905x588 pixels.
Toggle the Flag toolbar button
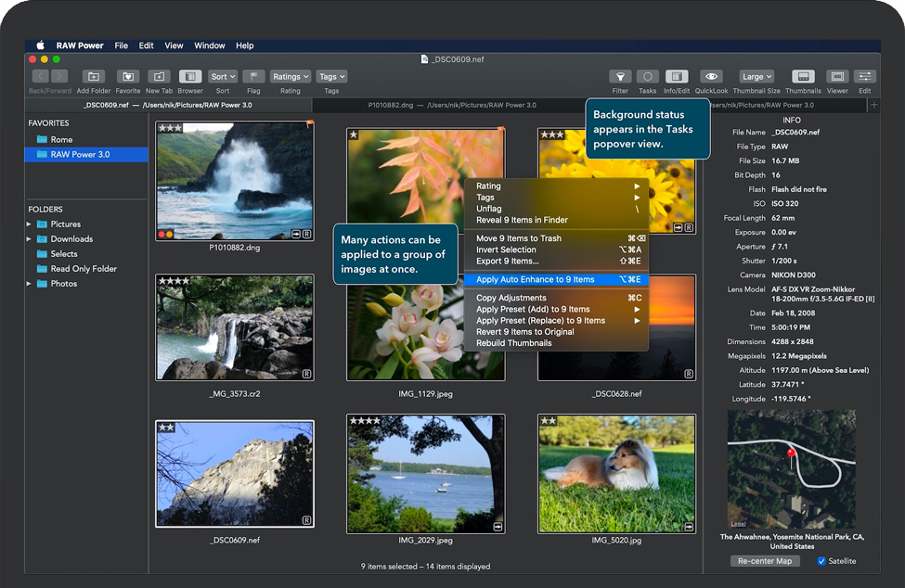[253, 77]
